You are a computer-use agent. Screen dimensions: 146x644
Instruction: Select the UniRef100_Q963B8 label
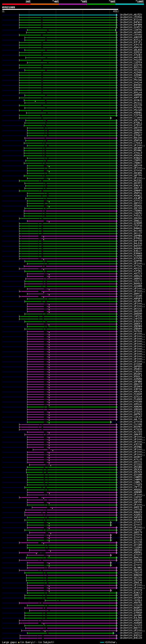click(x=131, y=560)
